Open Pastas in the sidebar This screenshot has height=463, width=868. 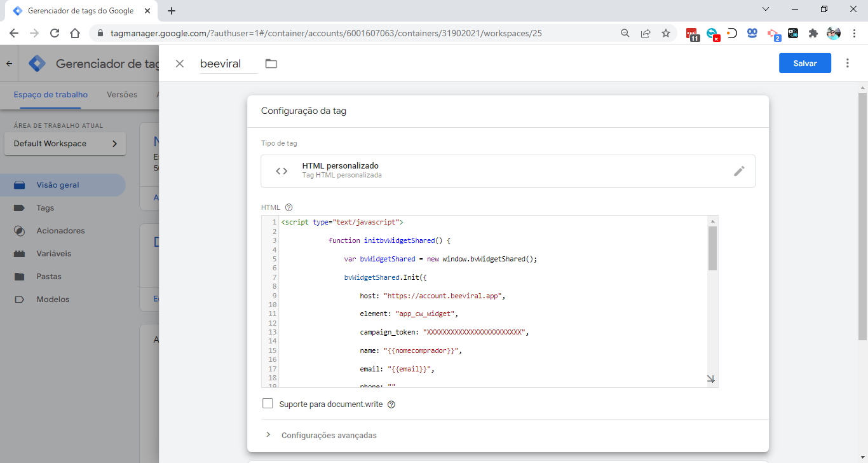pos(63,277)
